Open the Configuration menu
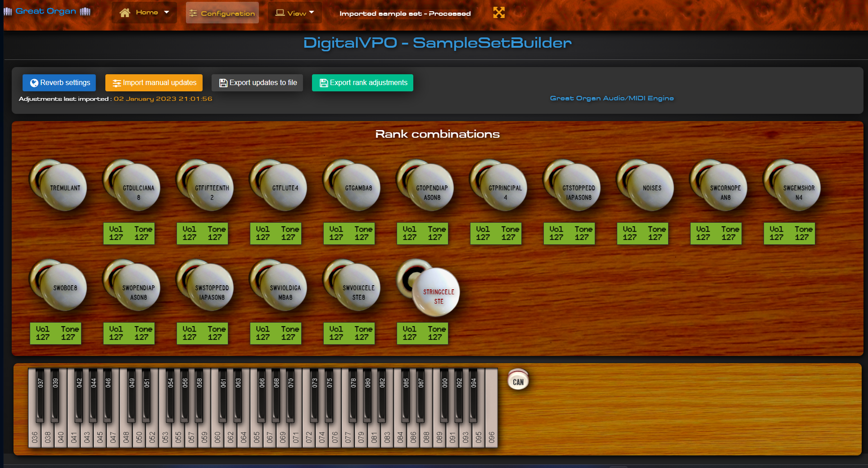Viewport: 868px width, 468px height. (x=222, y=13)
